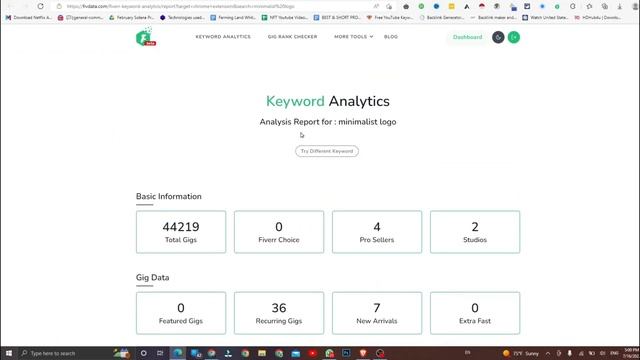Image resolution: width=640 pixels, height=360 pixels.
Task: Open the BEST & SHORT PRO bookmark
Action: coord(337,18)
